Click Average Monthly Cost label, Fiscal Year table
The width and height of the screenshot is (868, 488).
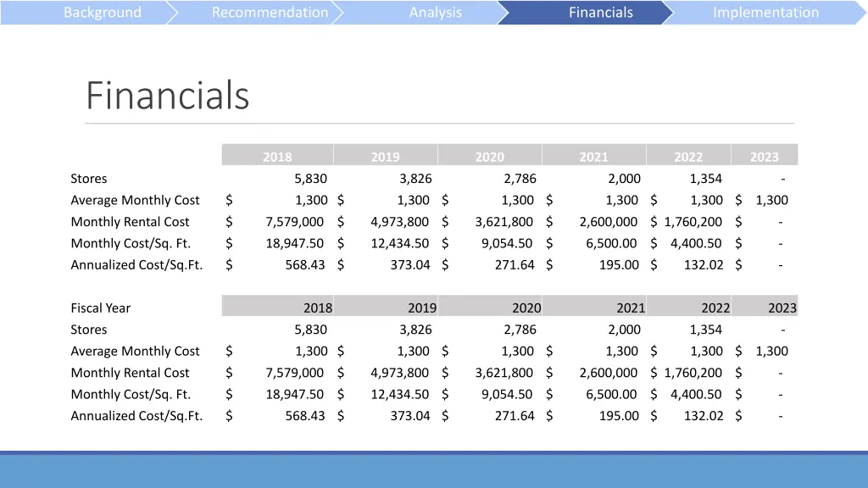135,352
